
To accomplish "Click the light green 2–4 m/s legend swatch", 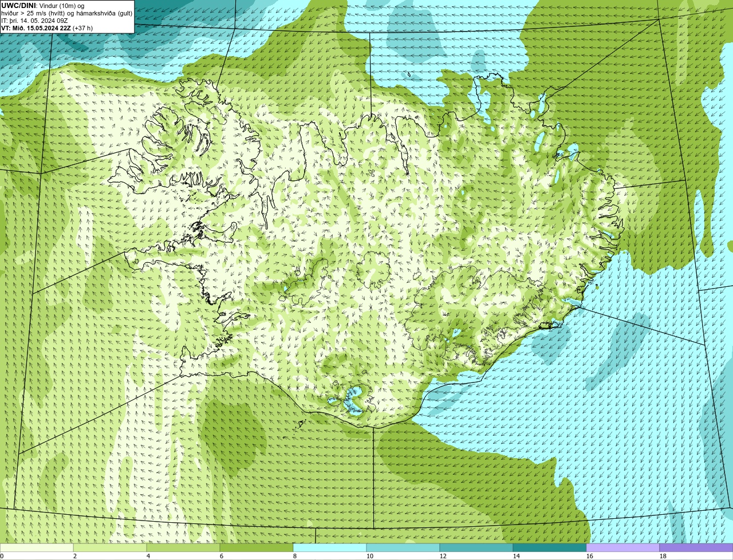I will (110, 547).
